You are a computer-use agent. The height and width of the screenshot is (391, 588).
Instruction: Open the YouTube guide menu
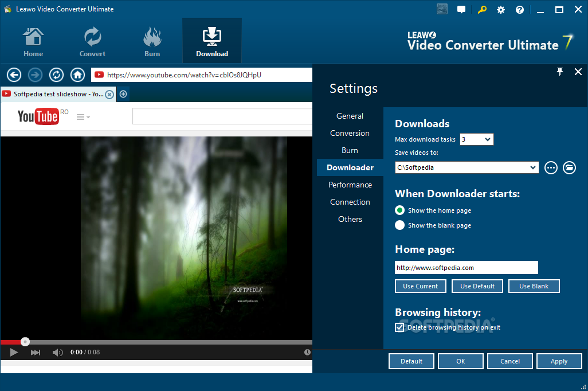(83, 117)
